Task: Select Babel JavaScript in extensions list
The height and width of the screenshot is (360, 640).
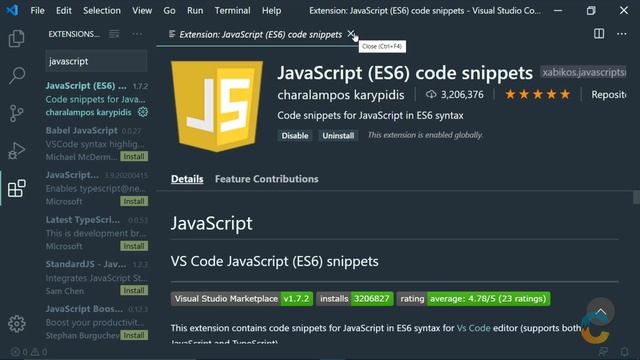Action: point(96,143)
